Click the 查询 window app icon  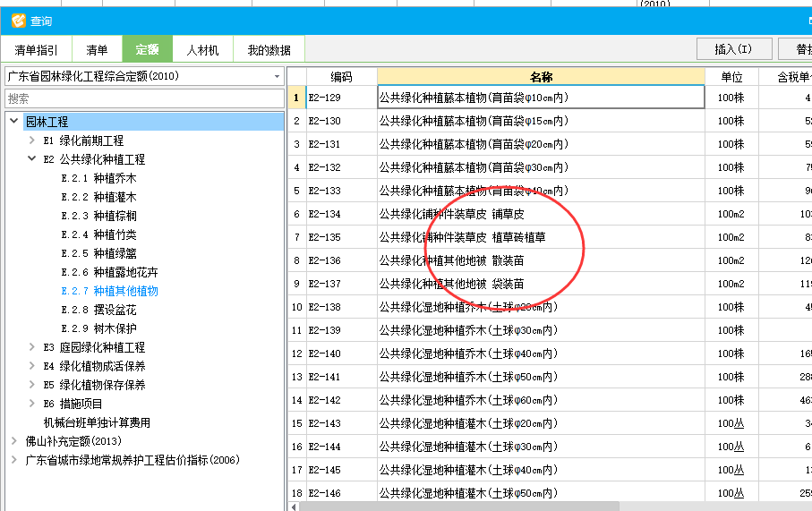click(19, 21)
